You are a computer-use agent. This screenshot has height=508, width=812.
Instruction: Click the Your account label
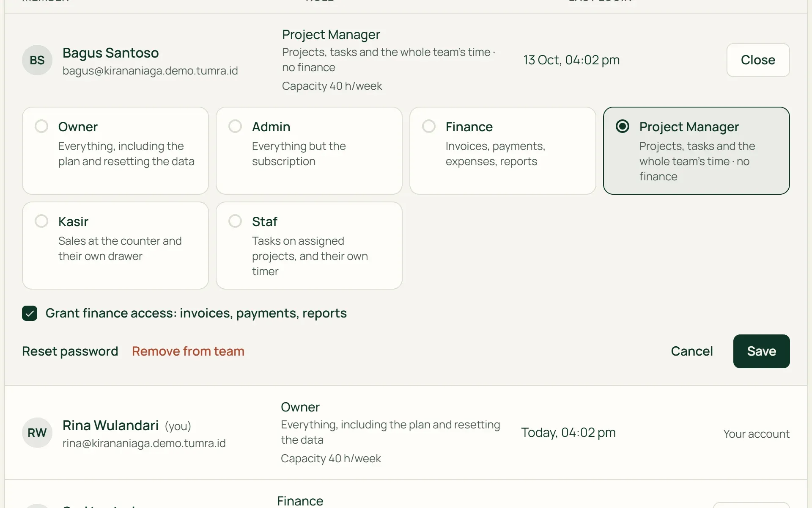[x=756, y=434]
